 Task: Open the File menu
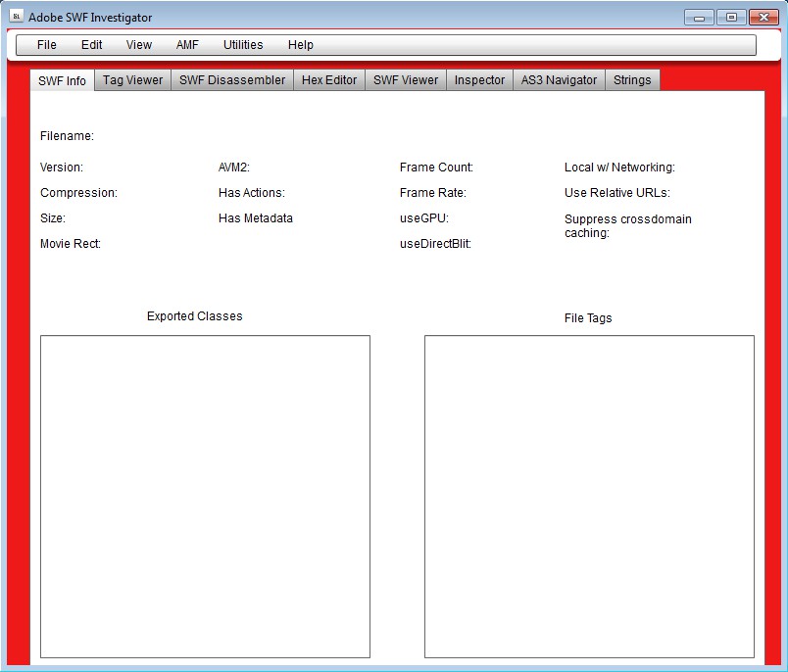coord(47,45)
